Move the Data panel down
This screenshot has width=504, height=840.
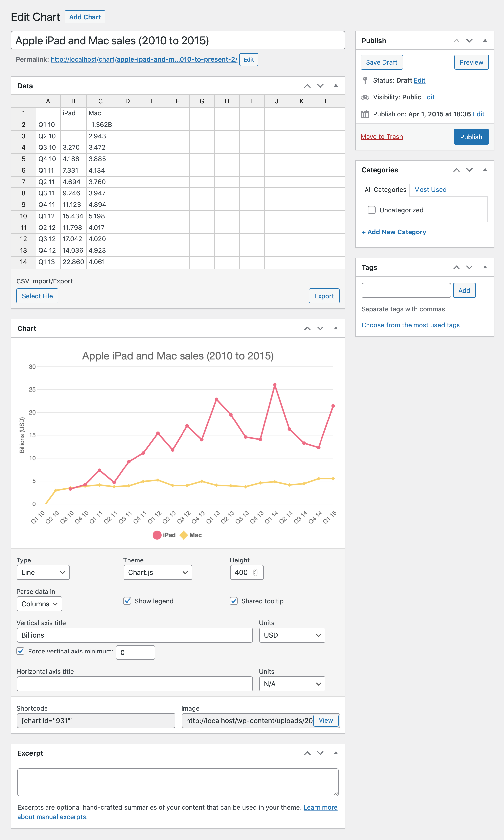320,86
